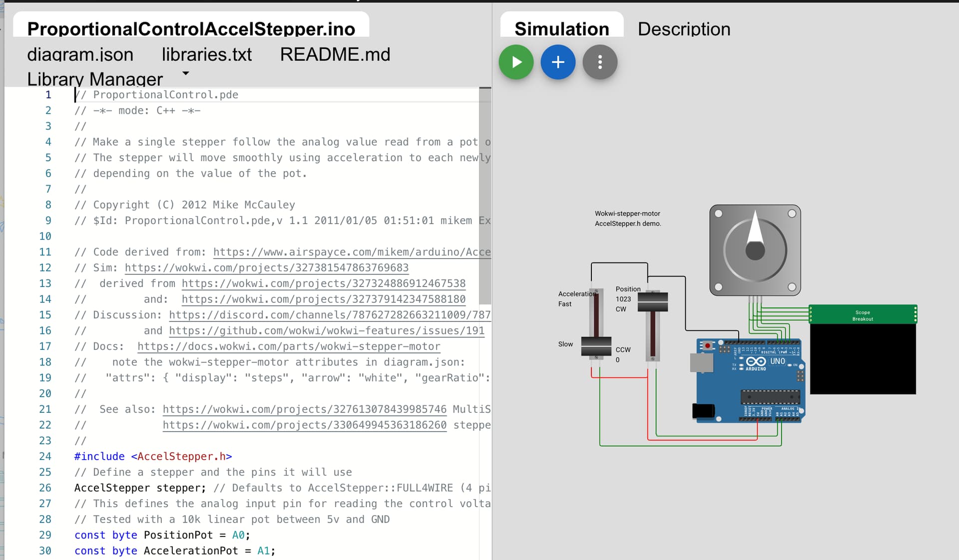The height and width of the screenshot is (560, 959).
Task: Click the Acceleration slide potentiometer knob
Action: coord(596,346)
